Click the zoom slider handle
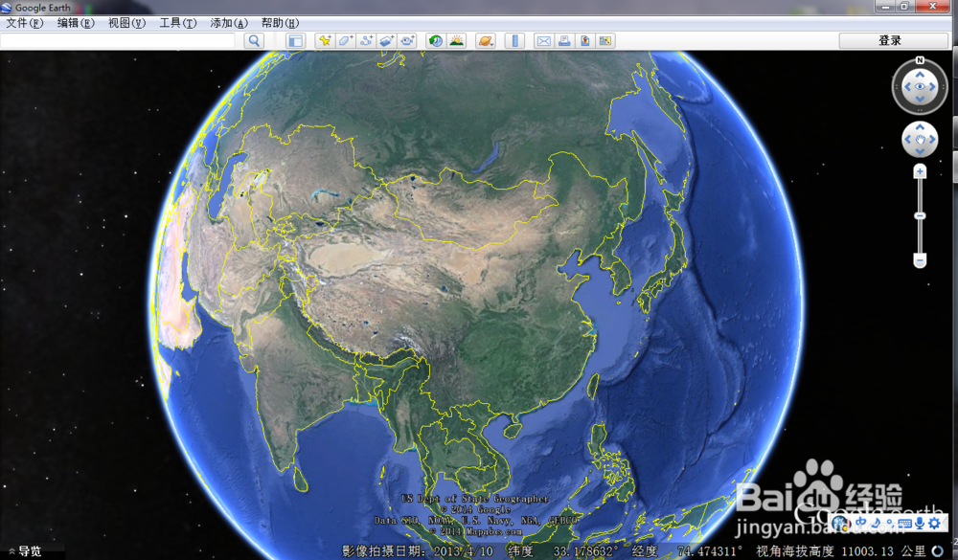 pos(920,216)
